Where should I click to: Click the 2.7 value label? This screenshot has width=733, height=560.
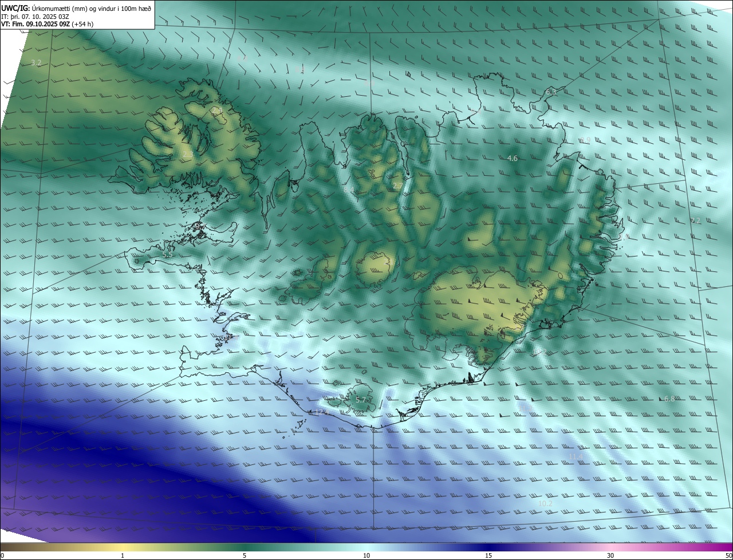point(397,186)
